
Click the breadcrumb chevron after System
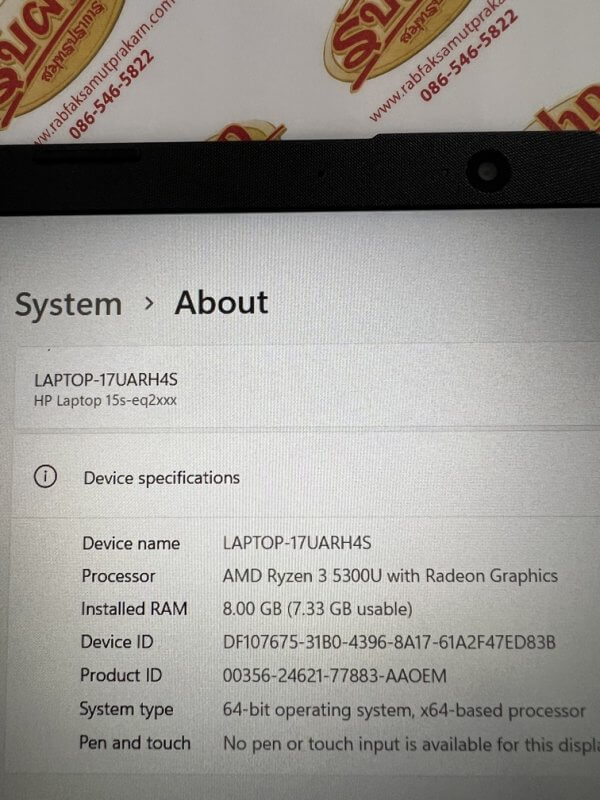pos(148,304)
